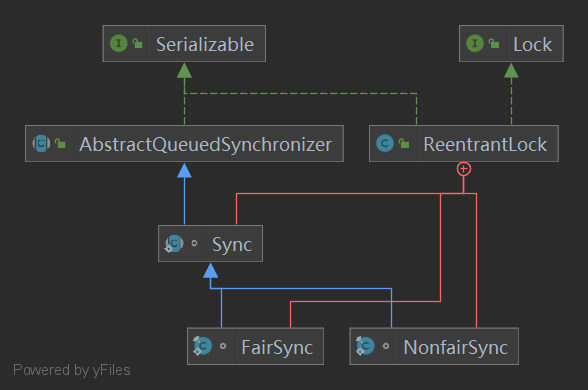Image resolution: width=588 pixels, height=390 pixels.
Task: Select the Sync class label
Action: tap(232, 245)
